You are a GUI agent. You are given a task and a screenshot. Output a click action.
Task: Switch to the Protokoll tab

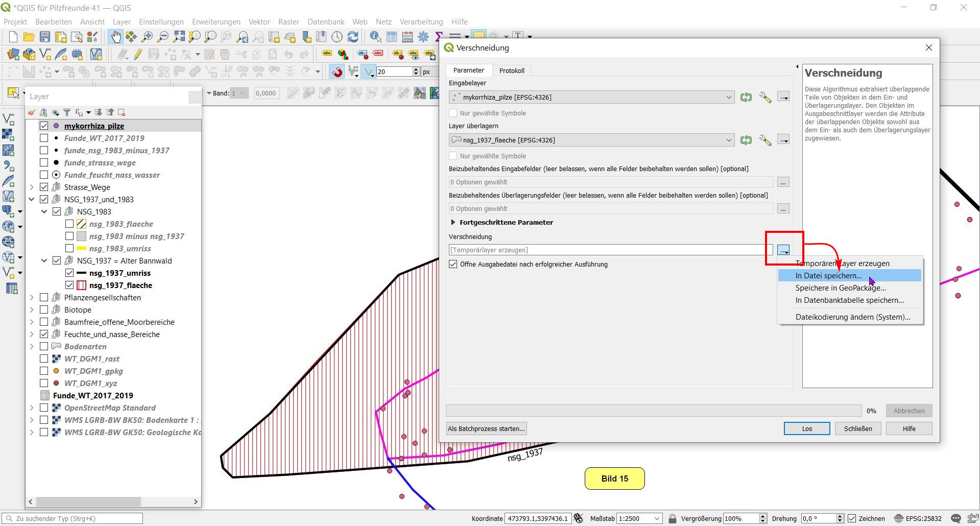[x=512, y=70]
